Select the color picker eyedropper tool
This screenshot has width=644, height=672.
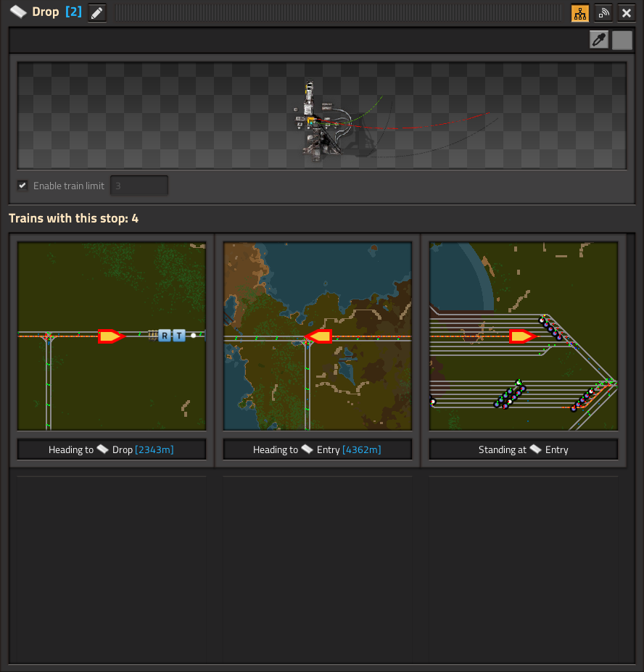tap(599, 40)
